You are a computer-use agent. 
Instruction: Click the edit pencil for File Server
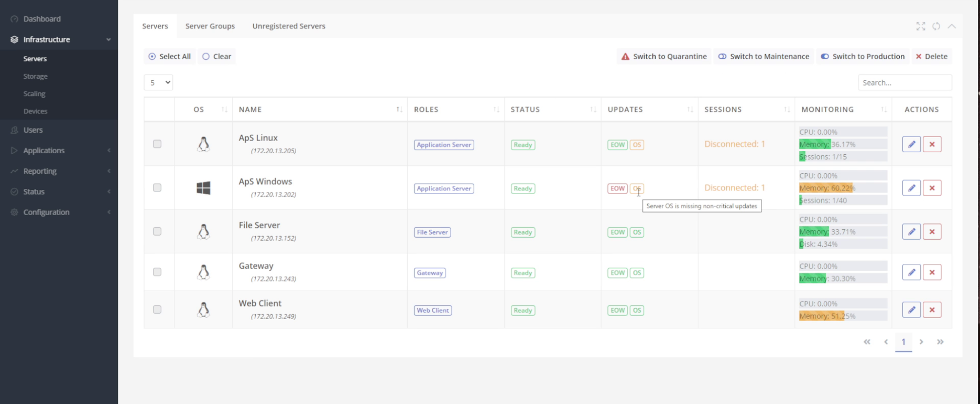(x=911, y=232)
